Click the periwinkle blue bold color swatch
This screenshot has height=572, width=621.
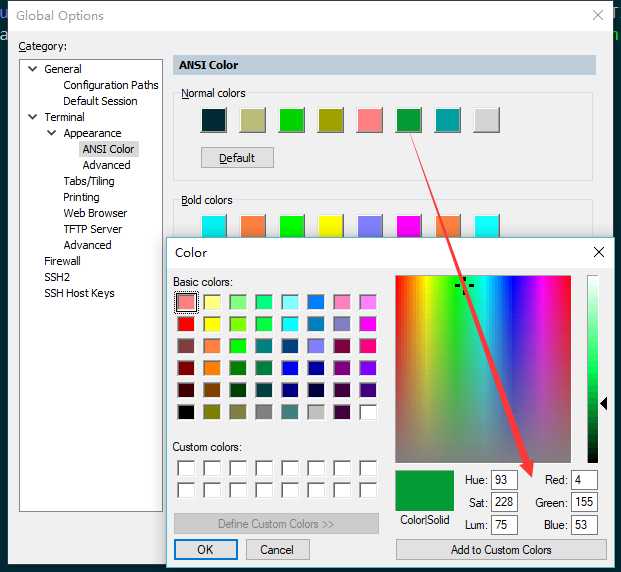coord(370,226)
